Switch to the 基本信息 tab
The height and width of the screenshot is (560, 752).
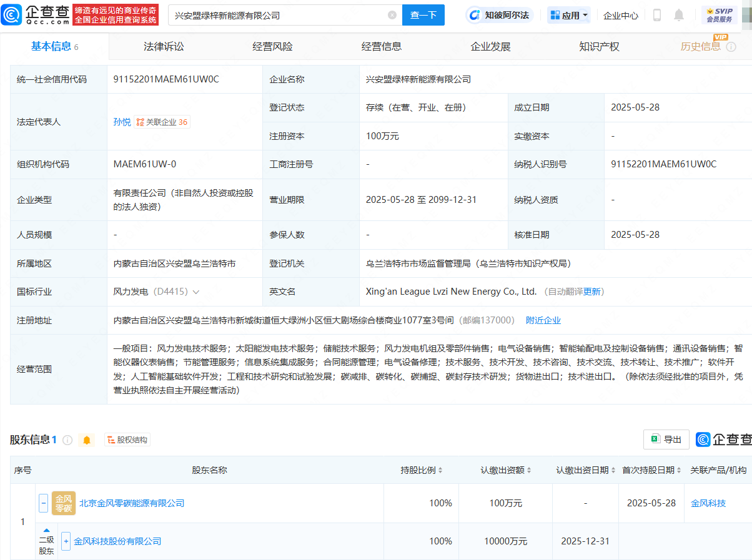54,46
